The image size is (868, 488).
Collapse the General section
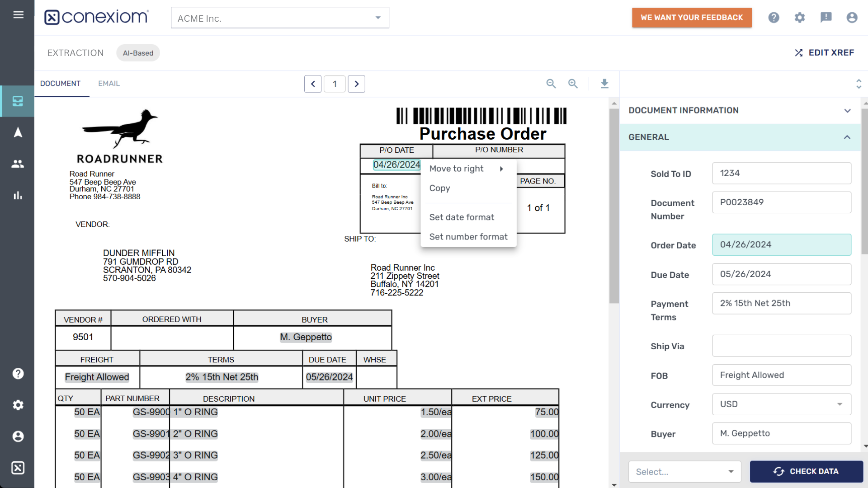click(847, 137)
